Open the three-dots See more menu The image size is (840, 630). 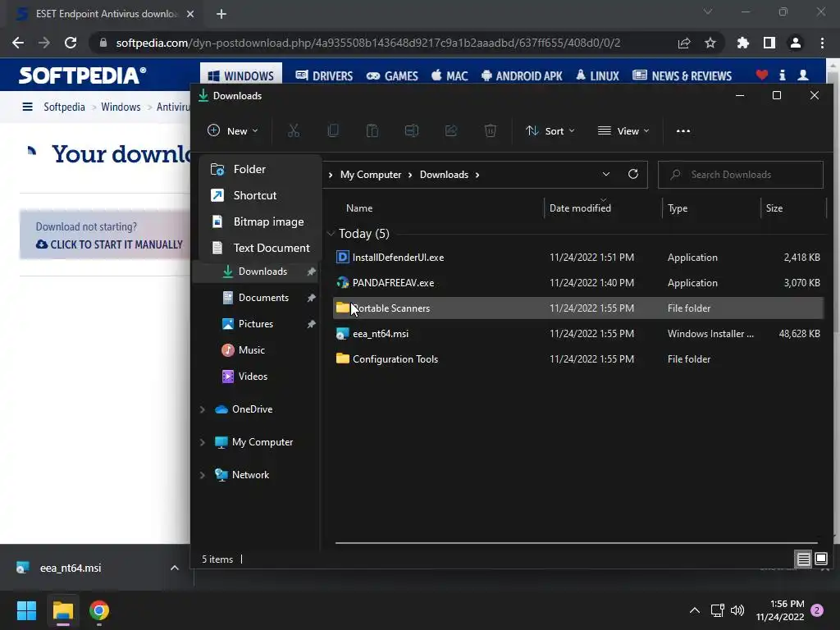click(683, 130)
